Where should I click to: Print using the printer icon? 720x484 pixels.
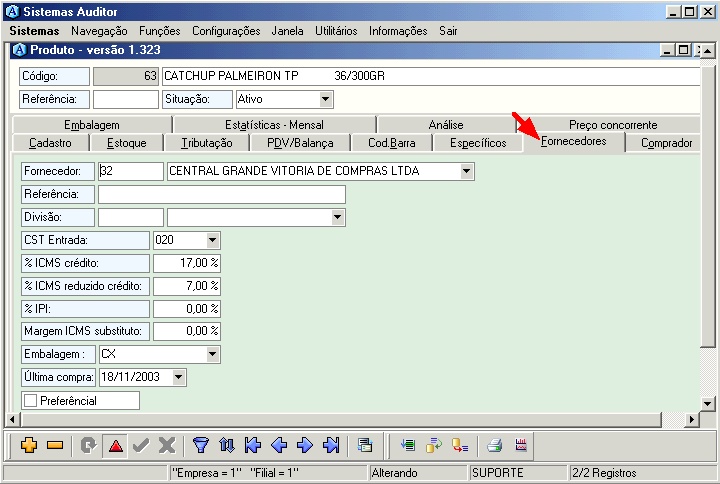(x=495, y=445)
